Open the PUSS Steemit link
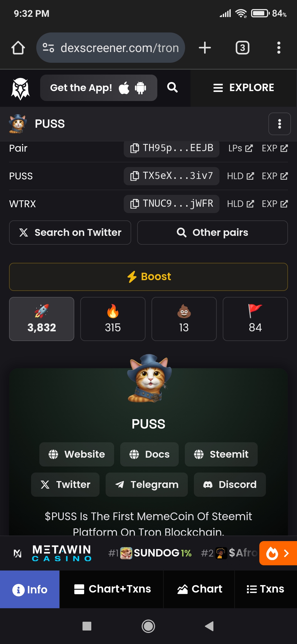Viewport: 297px width, 644px height. [221, 454]
